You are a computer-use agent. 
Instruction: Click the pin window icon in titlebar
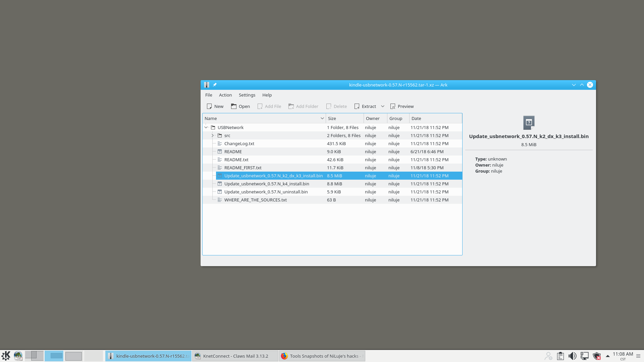pos(215,85)
